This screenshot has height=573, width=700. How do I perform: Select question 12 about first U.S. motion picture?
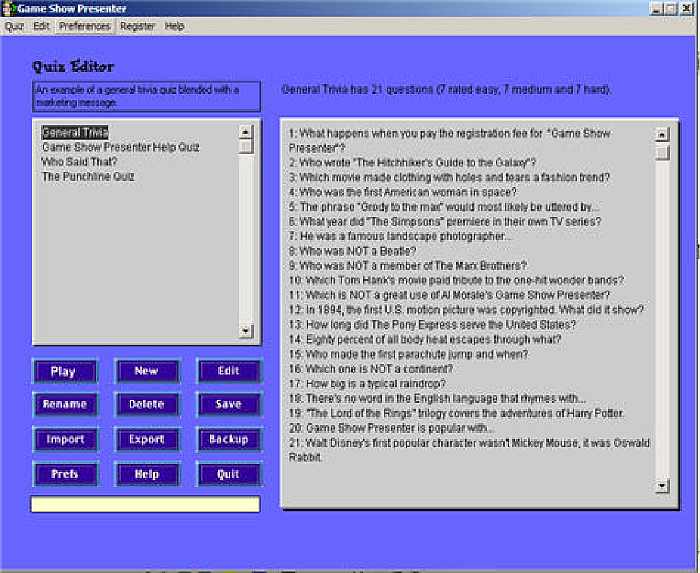tap(466, 310)
